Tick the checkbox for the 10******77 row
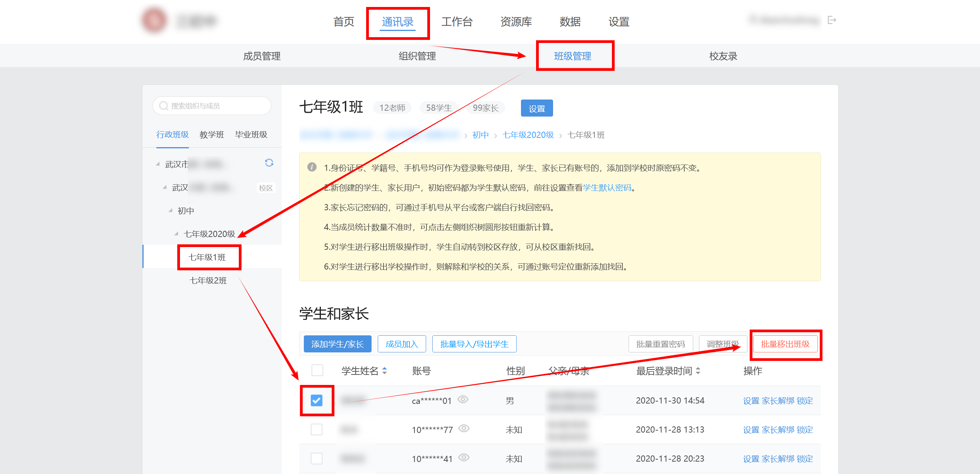 click(x=317, y=429)
